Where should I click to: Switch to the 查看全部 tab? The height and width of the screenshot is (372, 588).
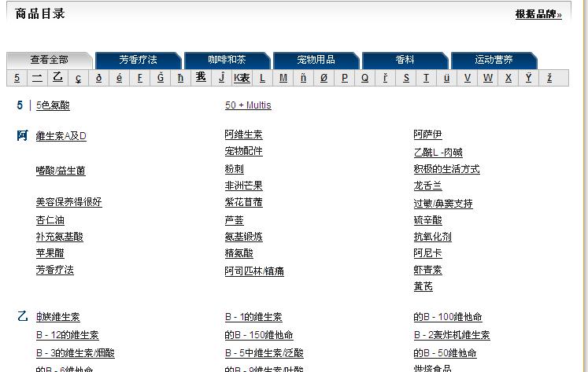pos(49,60)
